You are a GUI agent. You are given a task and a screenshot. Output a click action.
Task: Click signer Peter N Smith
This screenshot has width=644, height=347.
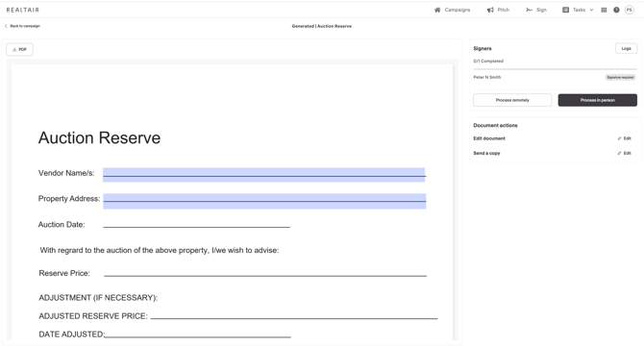point(487,77)
